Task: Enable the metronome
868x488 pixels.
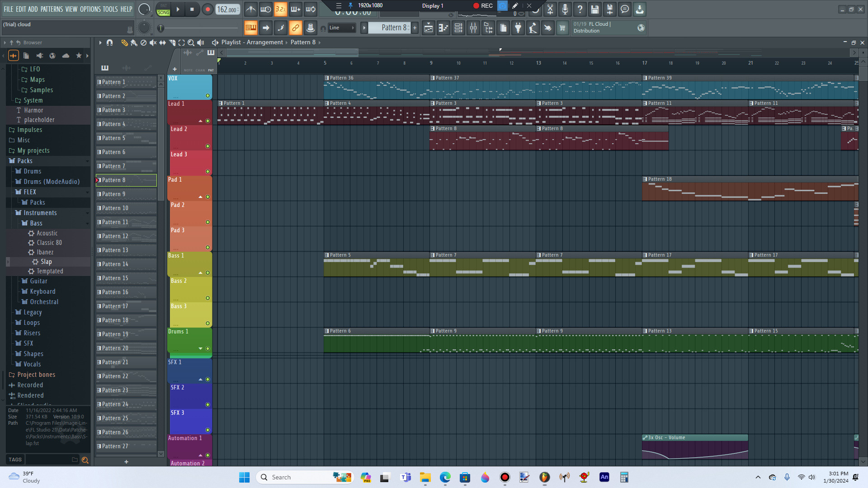Action: pos(251,9)
